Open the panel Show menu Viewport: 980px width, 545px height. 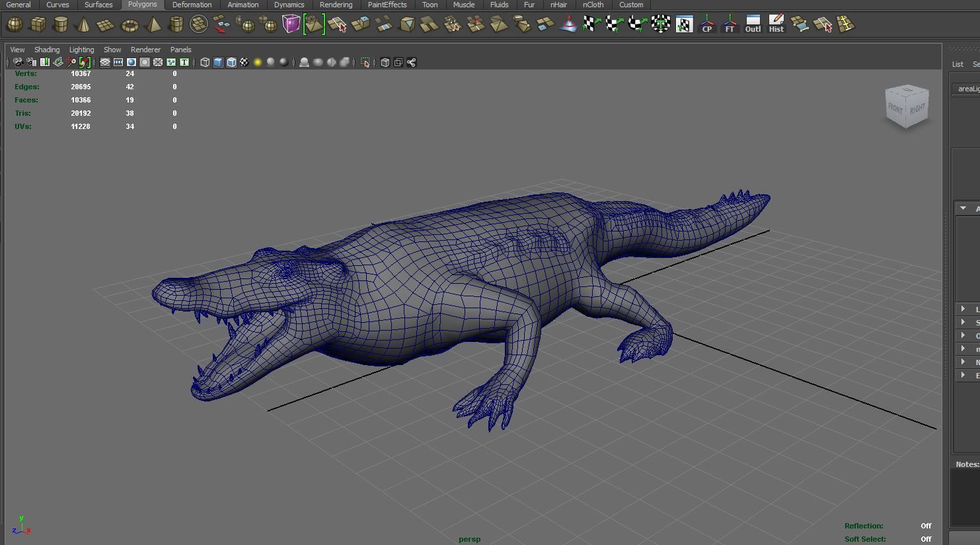[x=112, y=50]
